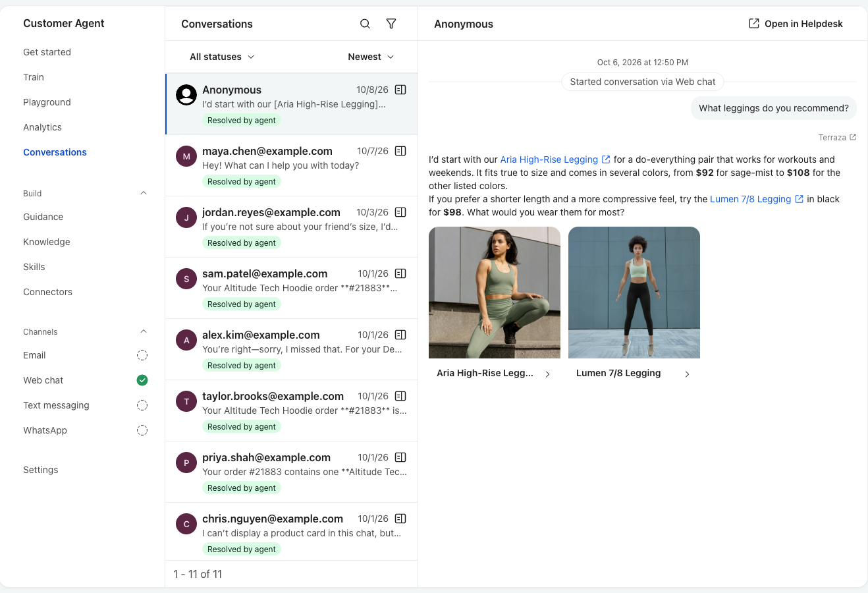Open the Skills page
Image resolution: width=868 pixels, height=593 pixels.
(x=34, y=267)
